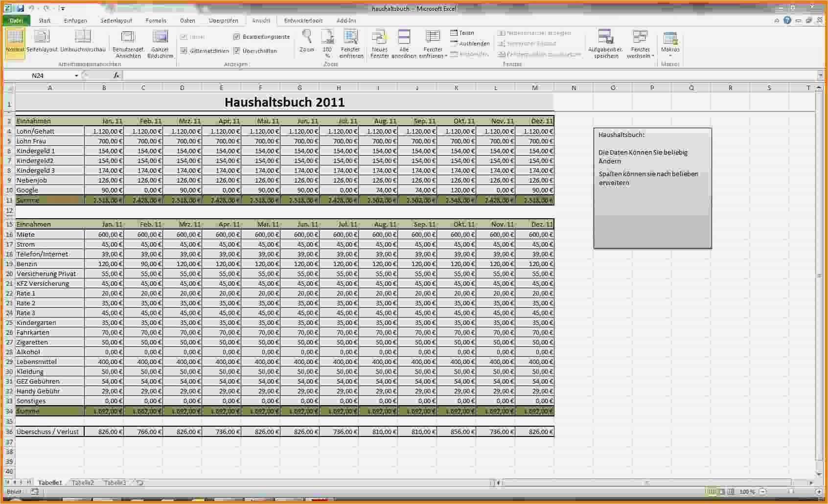Open the Makros dropdown
Viewport: 828px width, 504px height.
(670, 44)
